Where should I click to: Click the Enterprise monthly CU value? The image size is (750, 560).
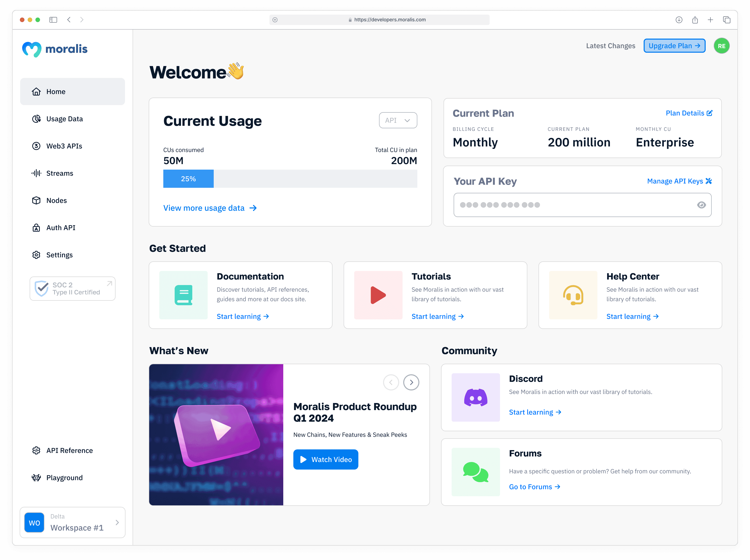[x=665, y=142]
